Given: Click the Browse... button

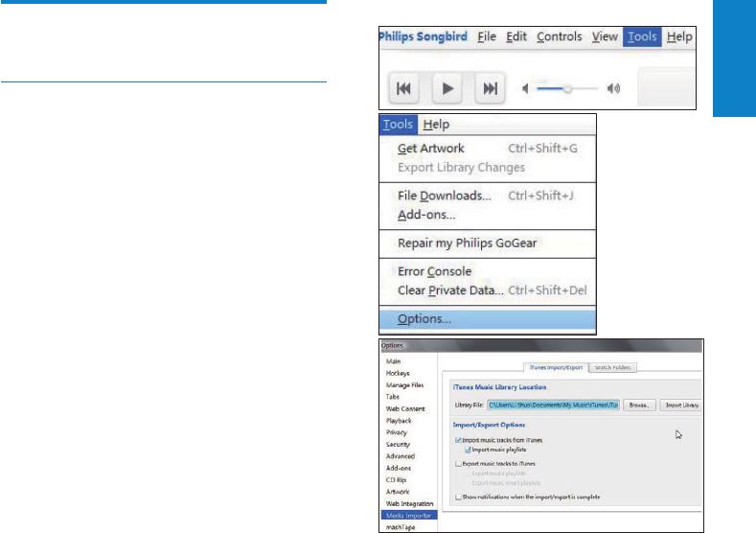Looking at the screenshot, I should (x=639, y=406).
